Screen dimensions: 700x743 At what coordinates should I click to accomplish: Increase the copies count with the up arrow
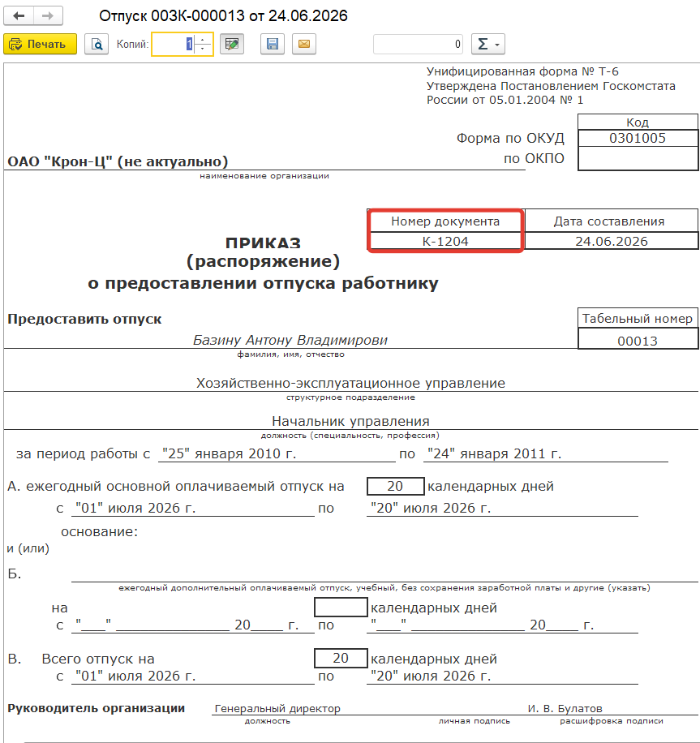[x=203, y=39]
